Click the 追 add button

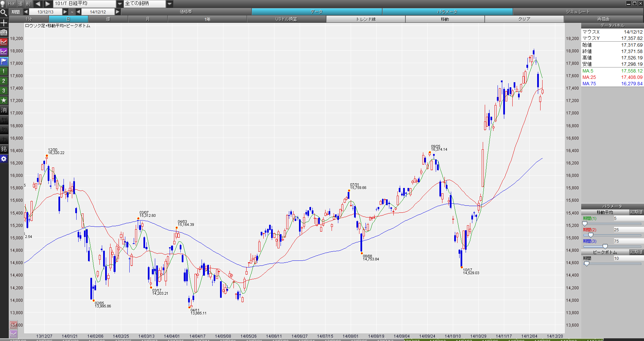click(x=20, y=4)
